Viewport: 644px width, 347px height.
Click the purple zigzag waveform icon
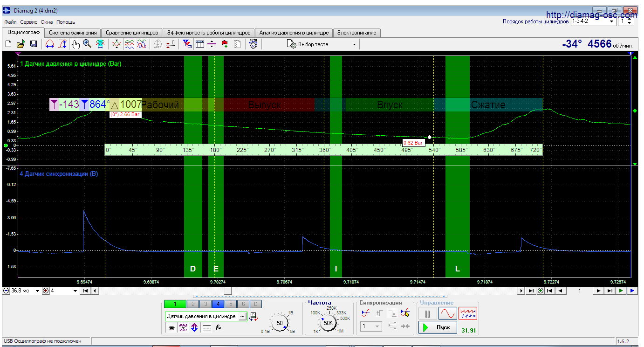coord(183,327)
